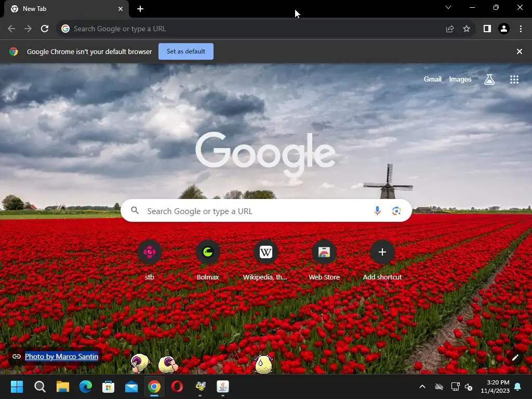Open the Chrome three-dot menu
This screenshot has width=532, height=399.
(521, 29)
